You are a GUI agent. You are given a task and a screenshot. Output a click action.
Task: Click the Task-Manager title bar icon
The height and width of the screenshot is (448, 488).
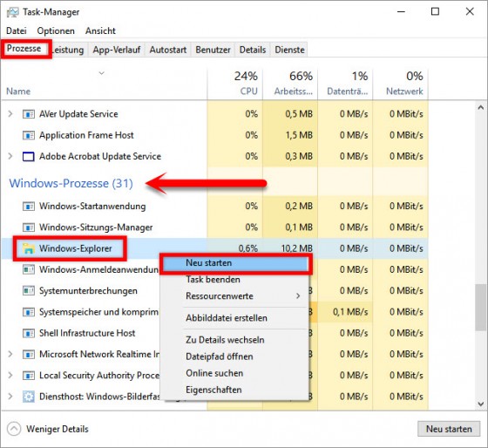13,12
